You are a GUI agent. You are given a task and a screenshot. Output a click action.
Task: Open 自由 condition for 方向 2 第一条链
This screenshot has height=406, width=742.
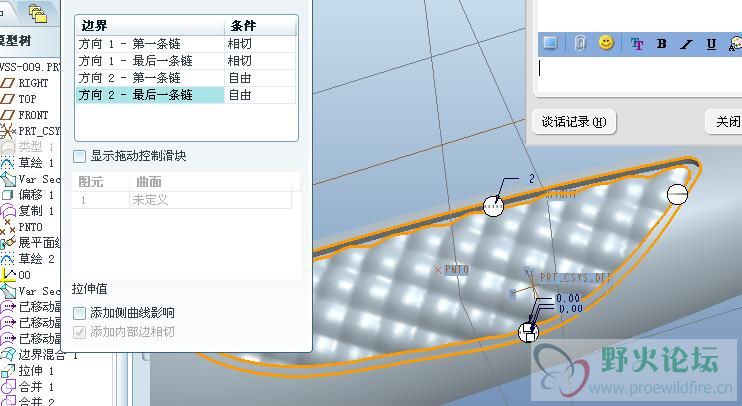click(x=260, y=78)
